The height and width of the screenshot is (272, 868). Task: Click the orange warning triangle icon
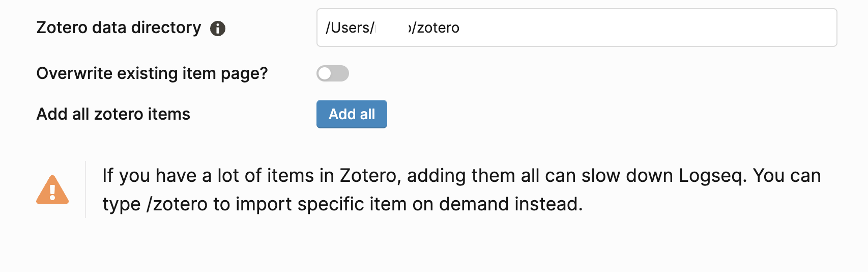(52, 189)
